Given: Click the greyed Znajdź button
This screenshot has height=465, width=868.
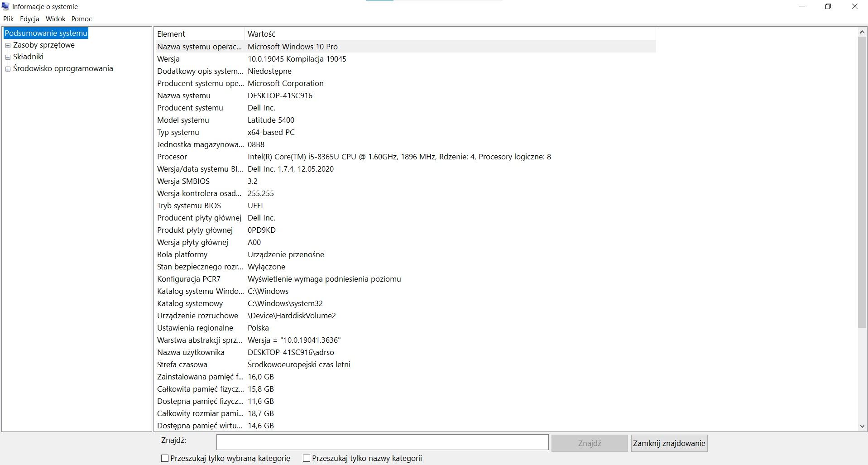Looking at the screenshot, I should (590, 443).
